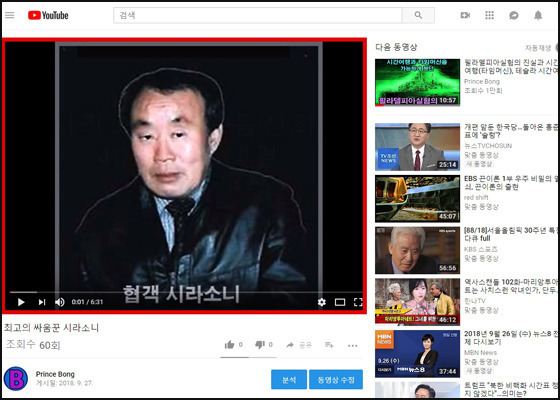Open the '역사스캔들 102화' video title
560x400 pixels.
[x=511, y=286]
